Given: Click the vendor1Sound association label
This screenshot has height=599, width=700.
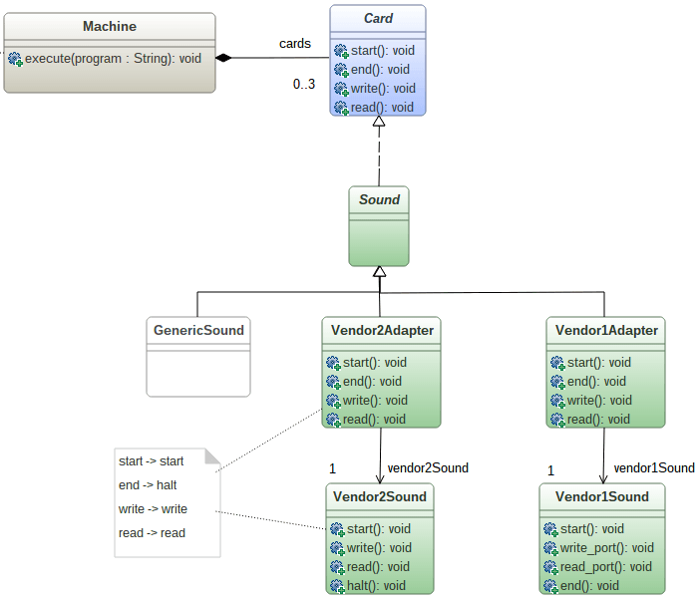Looking at the screenshot, I should [x=653, y=467].
